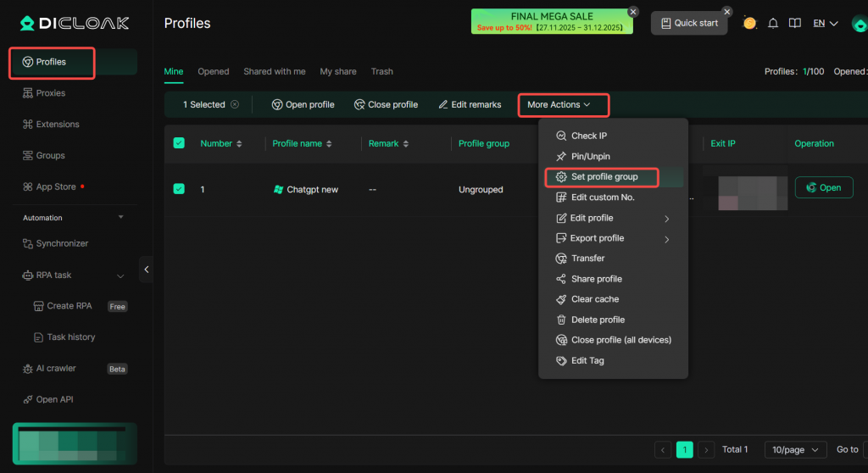
Task: Open Extensions in the sidebar
Action: (57, 125)
